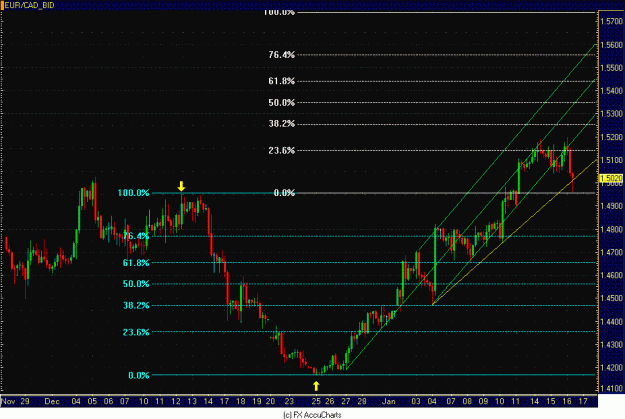Select the Dec label on the date axis
Image resolution: width=625 pixels, height=419 pixels.
pyautogui.click(x=52, y=401)
